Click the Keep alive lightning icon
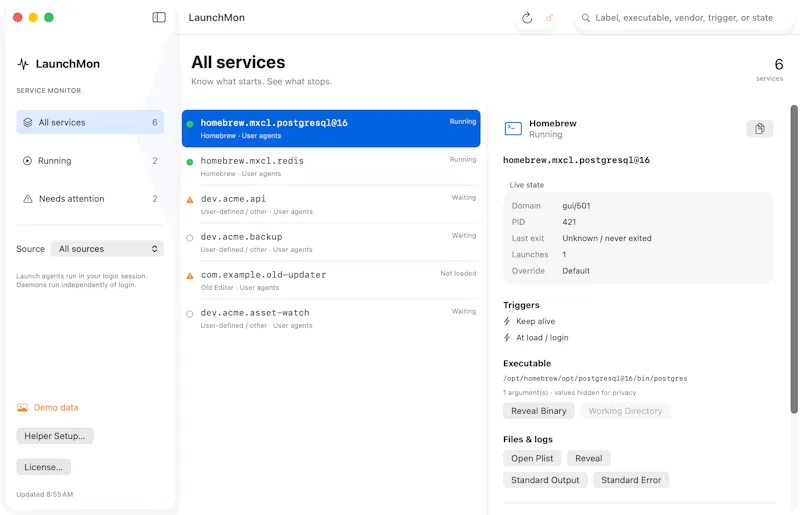 coord(507,322)
